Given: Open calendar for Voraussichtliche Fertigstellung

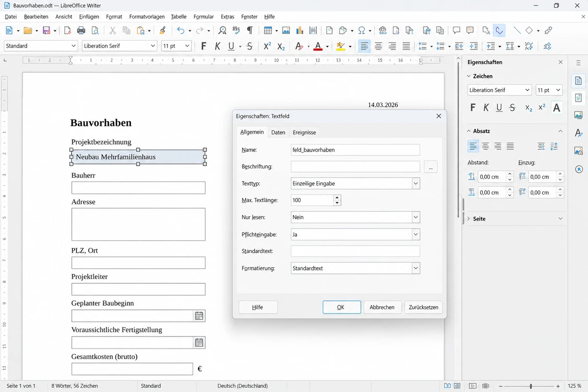Looking at the screenshot, I should tap(199, 342).
